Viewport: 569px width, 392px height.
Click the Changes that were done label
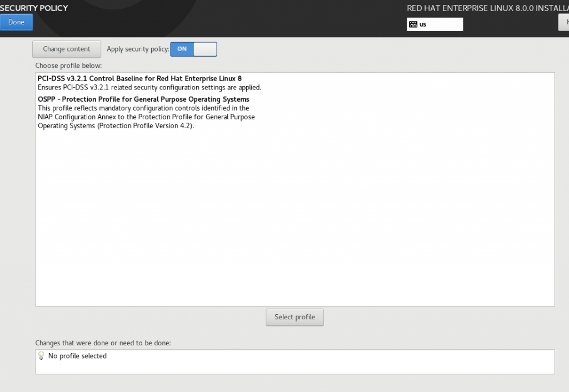coord(103,343)
